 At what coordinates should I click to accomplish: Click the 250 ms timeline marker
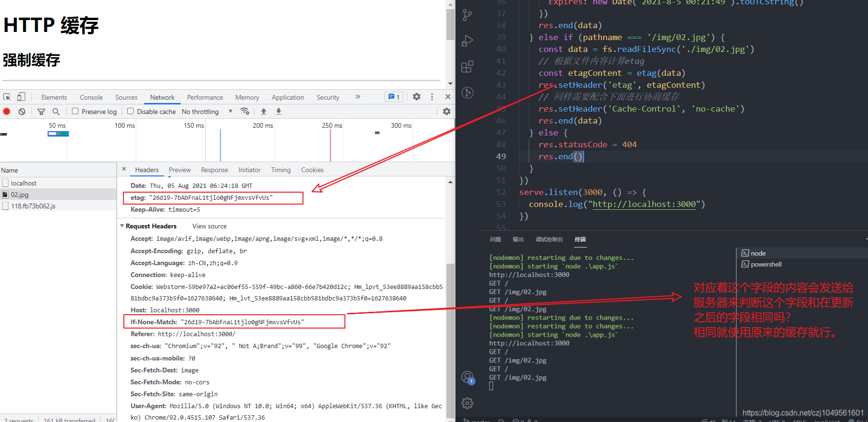coord(332,125)
